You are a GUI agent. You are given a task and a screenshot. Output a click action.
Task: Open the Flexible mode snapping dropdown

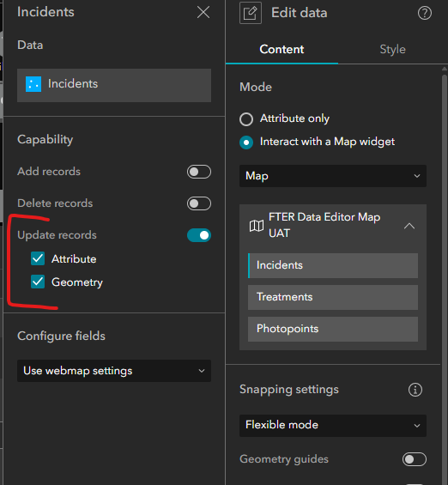[333, 426]
